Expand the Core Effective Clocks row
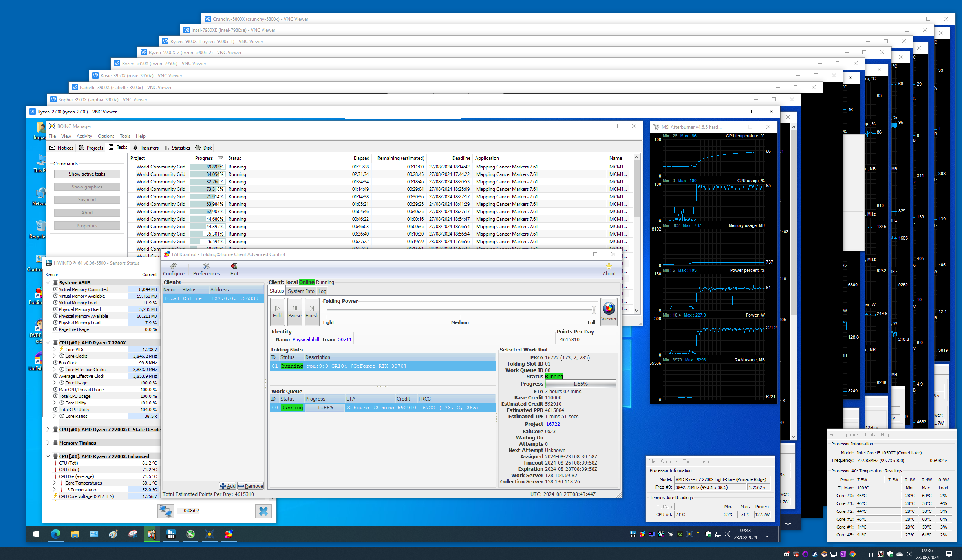This screenshot has width=962, height=560. coord(54,369)
